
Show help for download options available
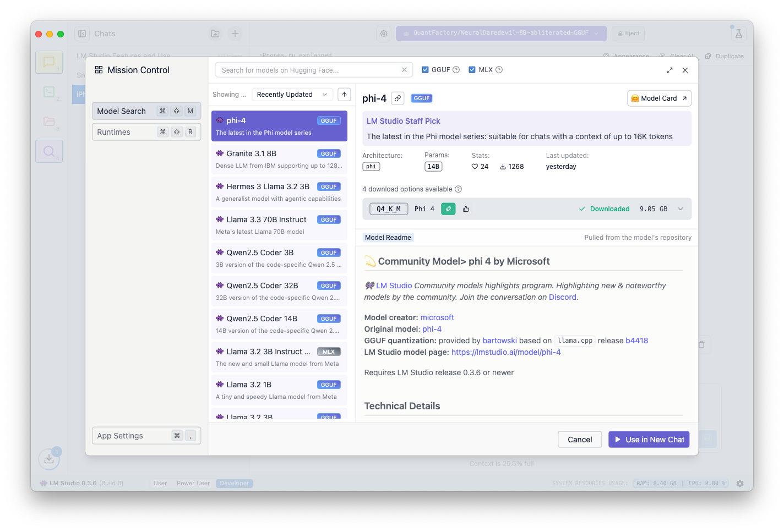458,189
